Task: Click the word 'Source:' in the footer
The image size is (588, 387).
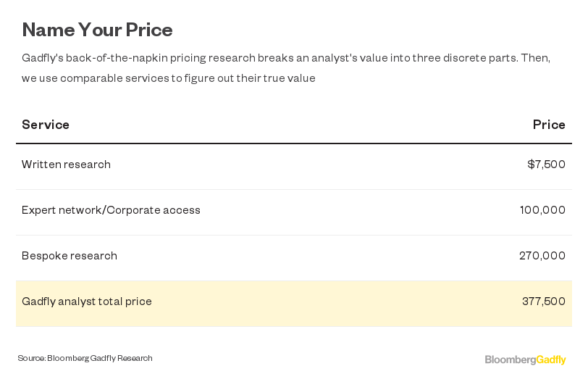Action: click(x=32, y=358)
